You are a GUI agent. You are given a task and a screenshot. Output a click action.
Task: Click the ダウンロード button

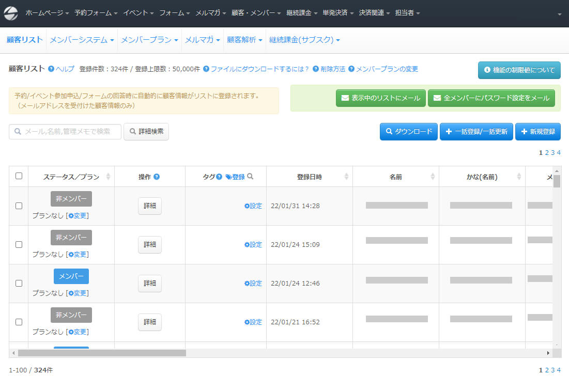pos(409,132)
